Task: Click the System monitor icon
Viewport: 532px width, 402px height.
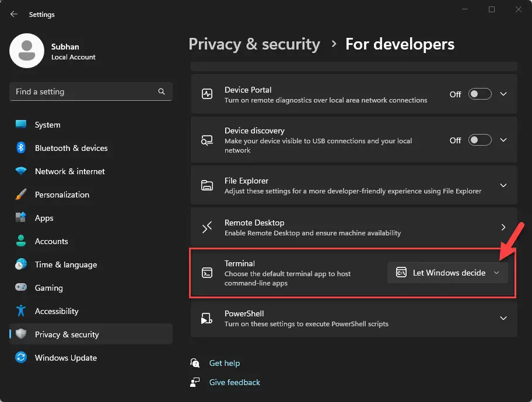Action: (x=21, y=125)
